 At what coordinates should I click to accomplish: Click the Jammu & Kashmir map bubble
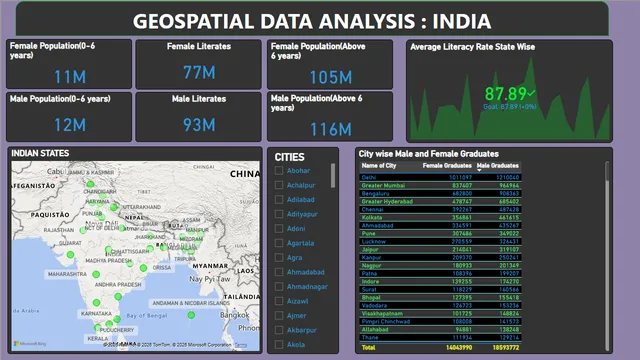click(90, 184)
